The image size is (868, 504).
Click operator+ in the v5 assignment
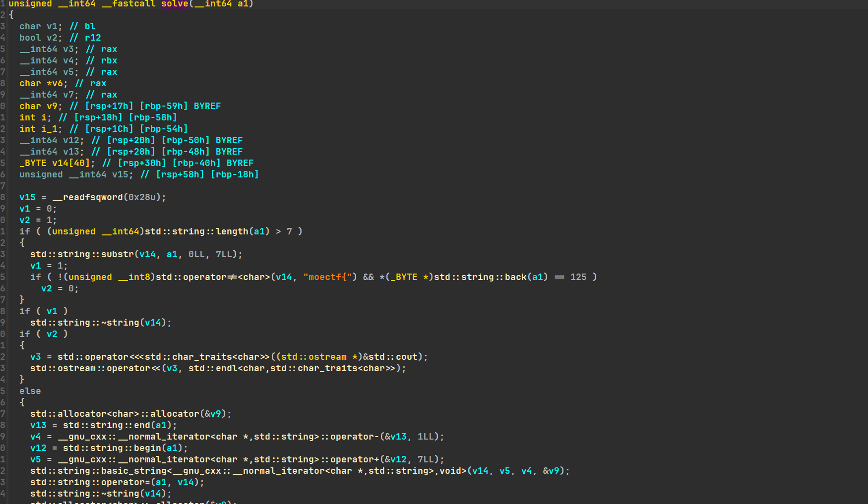point(352,459)
